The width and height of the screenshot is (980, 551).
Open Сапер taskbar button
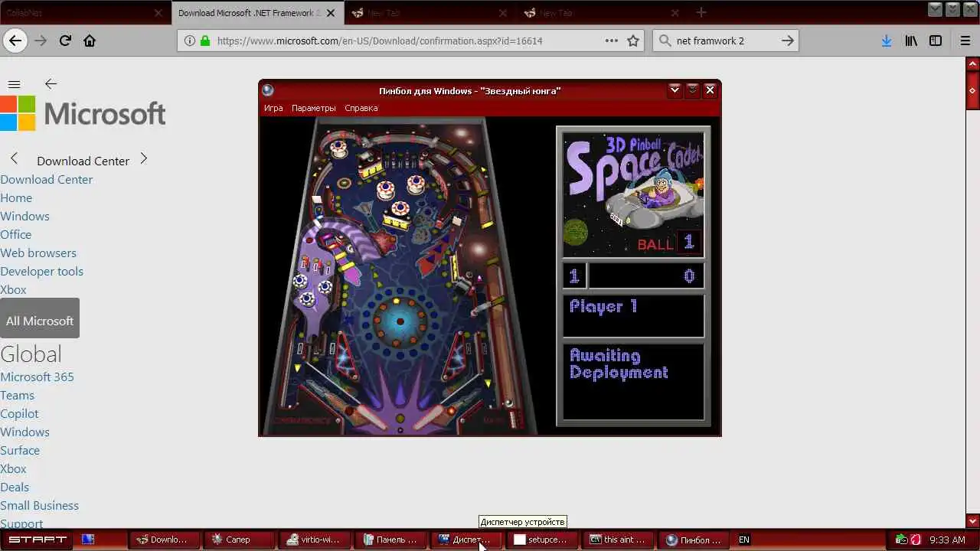click(238, 540)
